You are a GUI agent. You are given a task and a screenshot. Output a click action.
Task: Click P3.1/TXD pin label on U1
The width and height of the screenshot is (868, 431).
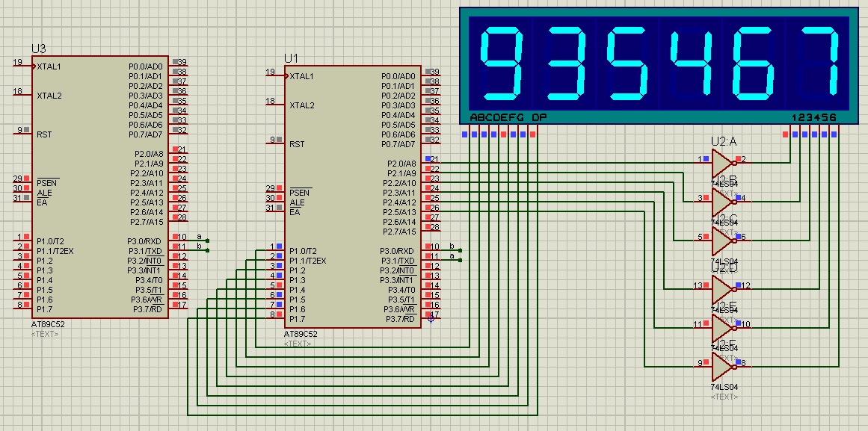point(397,261)
